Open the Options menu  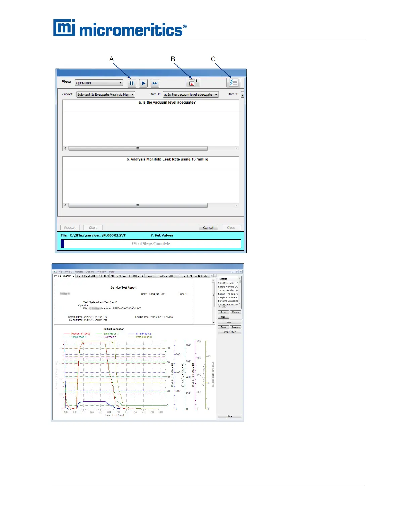(x=90, y=272)
